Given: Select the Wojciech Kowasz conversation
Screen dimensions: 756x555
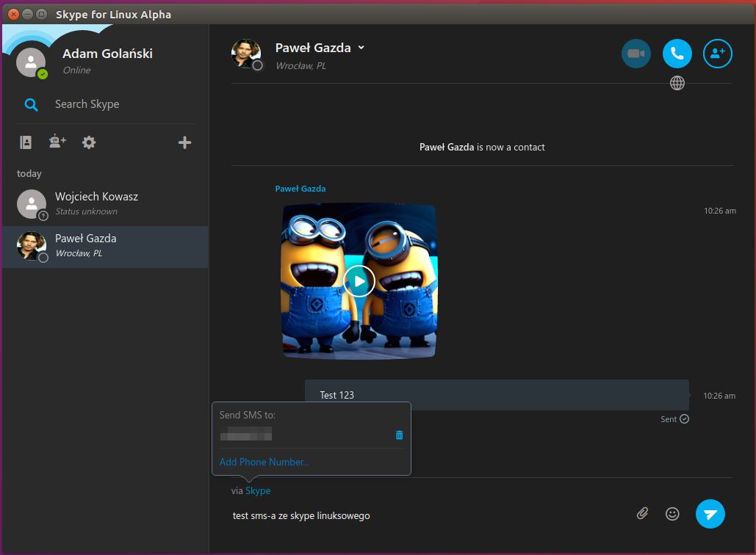Looking at the screenshot, I should click(x=105, y=204).
